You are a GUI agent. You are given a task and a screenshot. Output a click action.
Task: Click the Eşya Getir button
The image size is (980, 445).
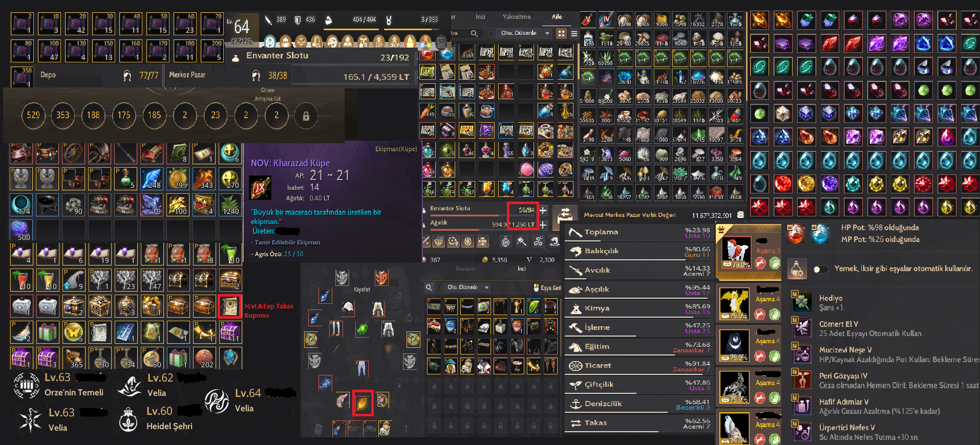547,288
